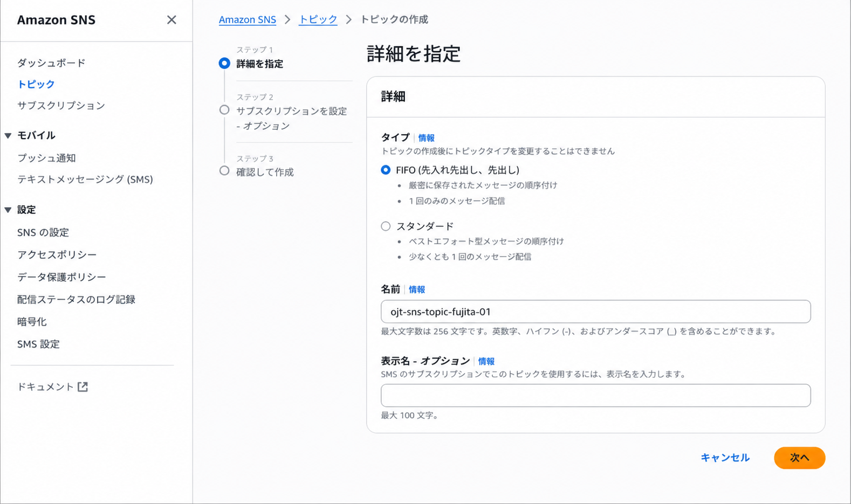Click the Amazon SNS breadcrumb link
The height and width of the screenshot is (504, 851).
click(248, 20)
